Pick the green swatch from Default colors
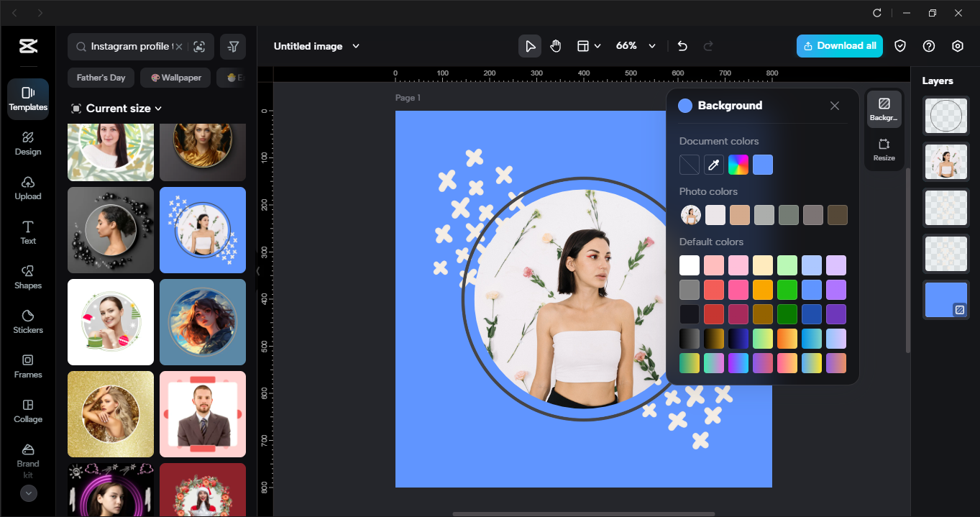This screenshot has width=980, height=517. pos(787,289)
